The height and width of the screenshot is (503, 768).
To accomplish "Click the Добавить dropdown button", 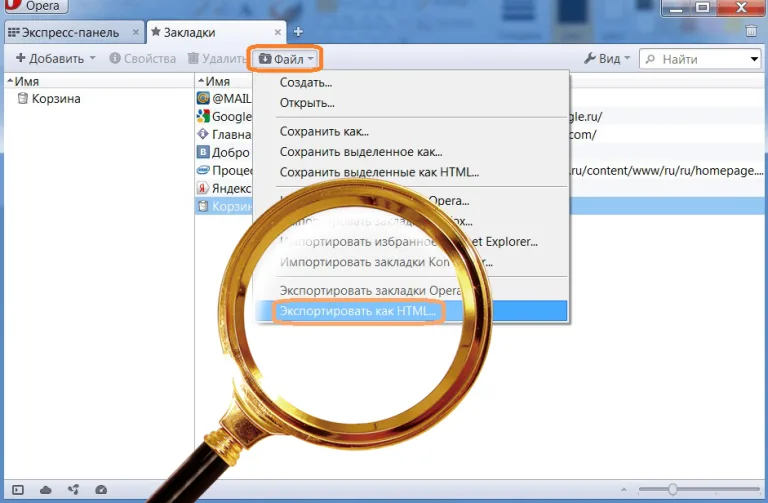I will (x=56, y=59).
